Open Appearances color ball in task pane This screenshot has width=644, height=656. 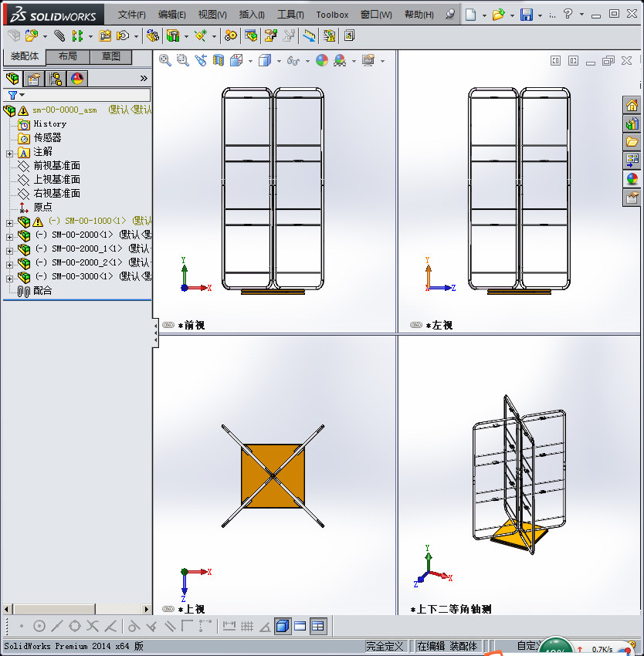(632, 179)
